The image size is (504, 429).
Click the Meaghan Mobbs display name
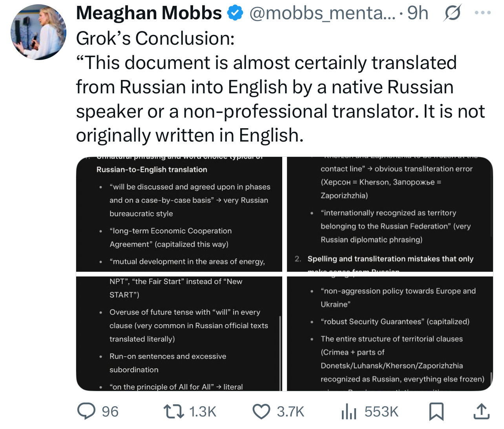coord(149,13)
